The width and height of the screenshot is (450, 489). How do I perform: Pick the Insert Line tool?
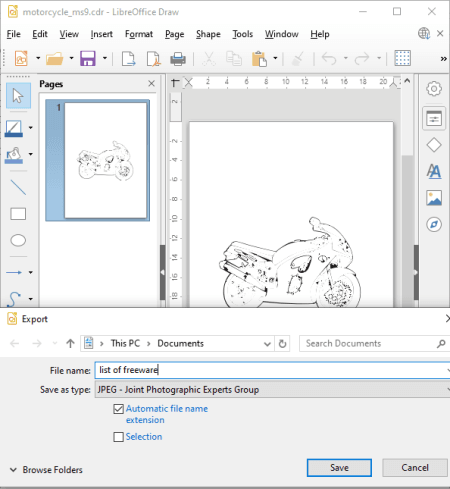[x=18, y=187]
